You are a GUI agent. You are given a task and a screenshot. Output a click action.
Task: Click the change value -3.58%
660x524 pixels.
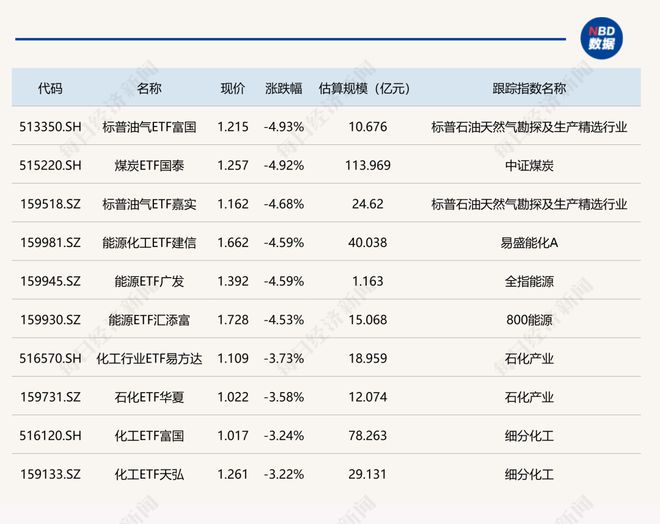(284, 397)
